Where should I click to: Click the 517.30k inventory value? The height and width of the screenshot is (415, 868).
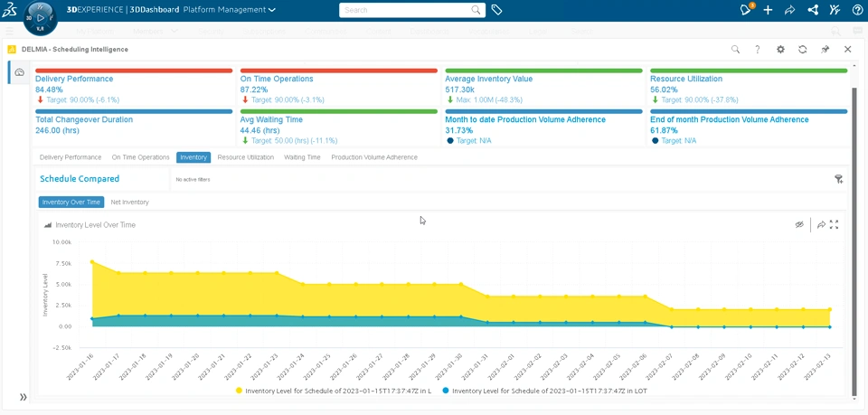tap(459, 90)
